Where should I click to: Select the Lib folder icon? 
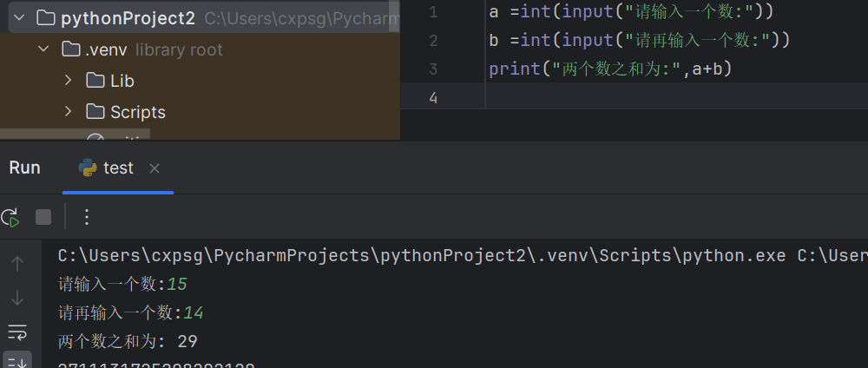tap(95, 81)
